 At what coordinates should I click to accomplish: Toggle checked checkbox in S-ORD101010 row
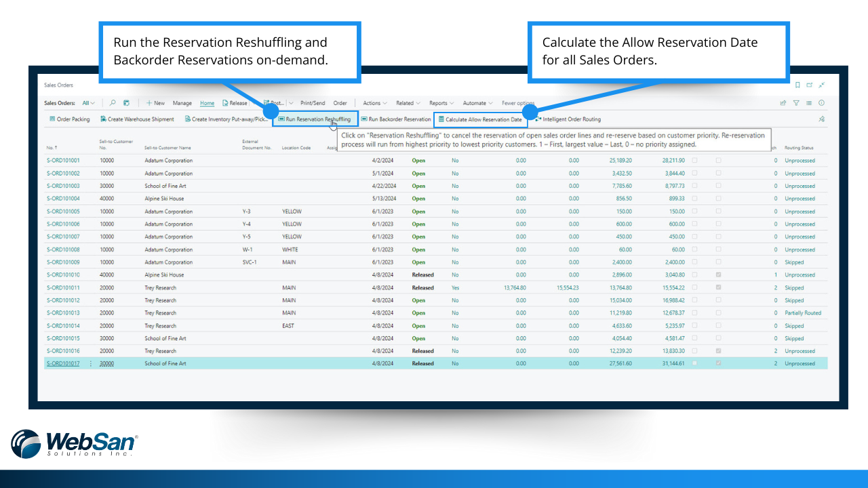pyautogui.click(x=718, y=274)
